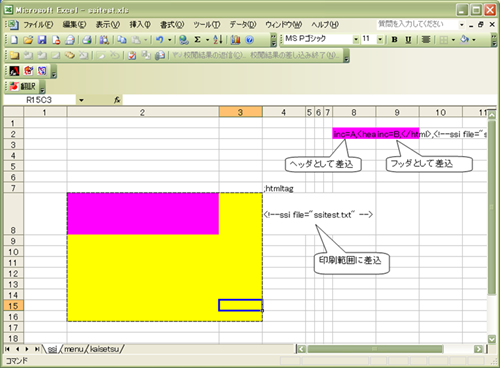The image size is (500, 368).
Task: Click the formula bar input field
Action: click(x=309, y=100)
